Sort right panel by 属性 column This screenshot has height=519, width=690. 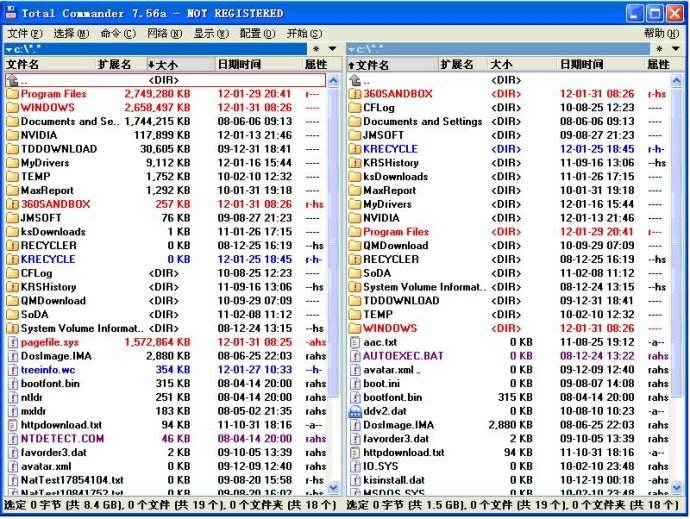pyautogui.click(x=658, y=65)
